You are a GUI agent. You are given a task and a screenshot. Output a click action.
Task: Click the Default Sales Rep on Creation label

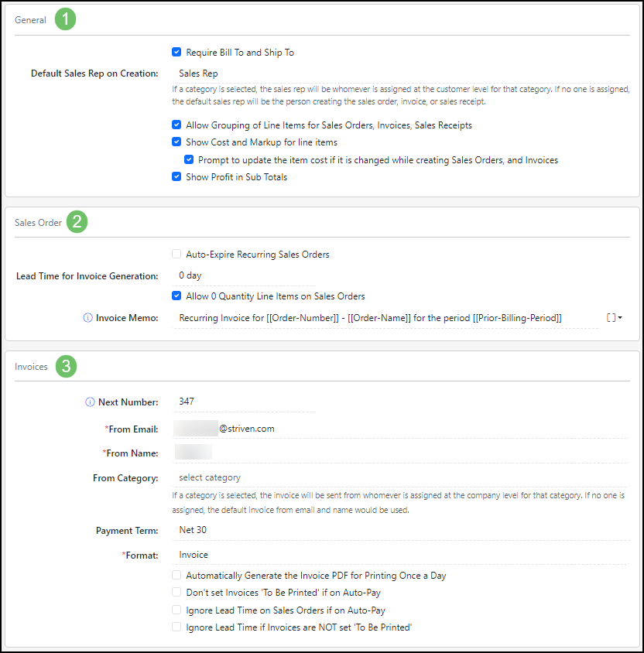point(94,74)
